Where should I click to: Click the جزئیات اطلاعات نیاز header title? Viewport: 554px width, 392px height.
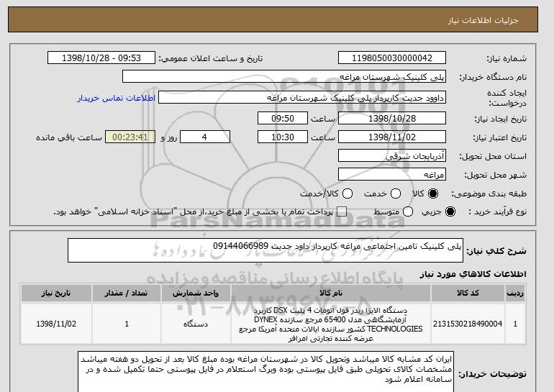(483, 20)
